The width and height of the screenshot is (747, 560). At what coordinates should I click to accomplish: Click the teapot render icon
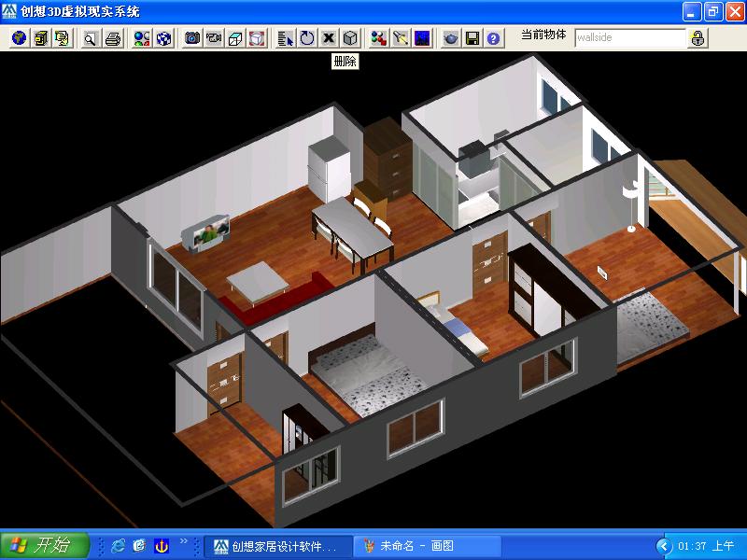[451, 38]
